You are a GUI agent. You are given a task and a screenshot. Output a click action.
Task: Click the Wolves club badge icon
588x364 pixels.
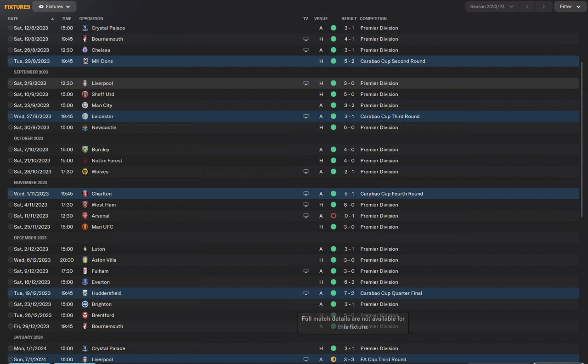point(85,172)
